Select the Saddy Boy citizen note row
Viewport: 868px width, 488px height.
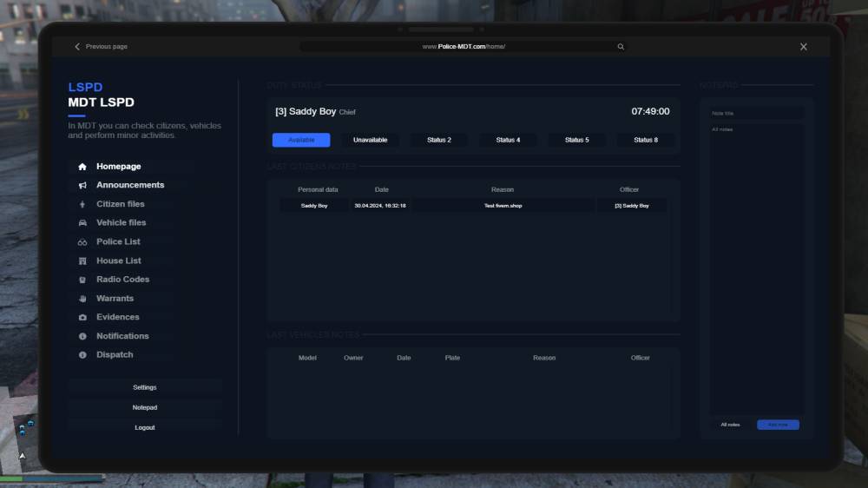coord(473,206)
